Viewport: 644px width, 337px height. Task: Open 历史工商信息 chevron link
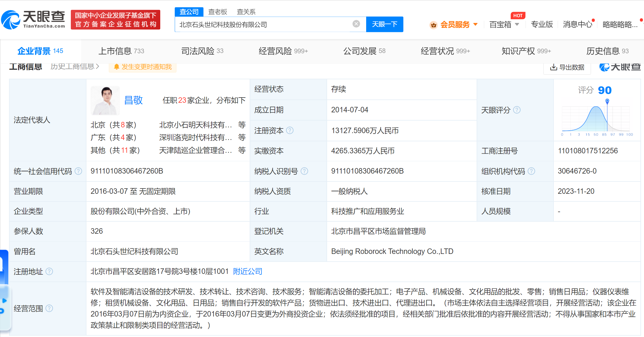click(75, 66)
